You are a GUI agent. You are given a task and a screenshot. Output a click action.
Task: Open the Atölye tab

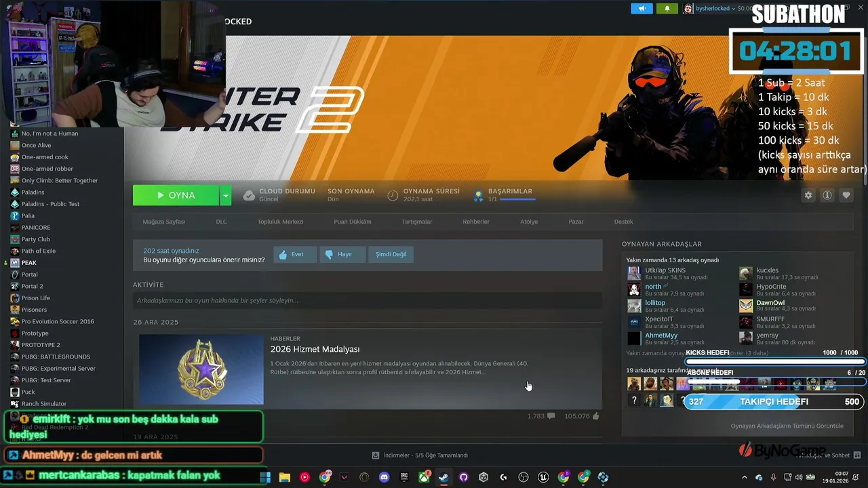[529, 222]
